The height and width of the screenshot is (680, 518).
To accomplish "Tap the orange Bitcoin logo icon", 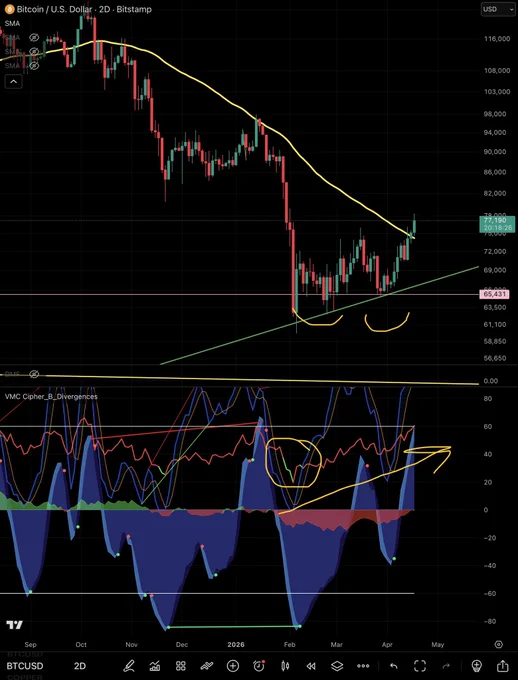I will tap(9, 9).
